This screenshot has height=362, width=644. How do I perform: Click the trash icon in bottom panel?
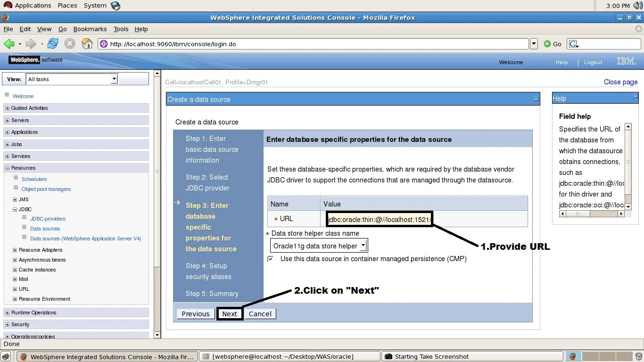[638, 357]
